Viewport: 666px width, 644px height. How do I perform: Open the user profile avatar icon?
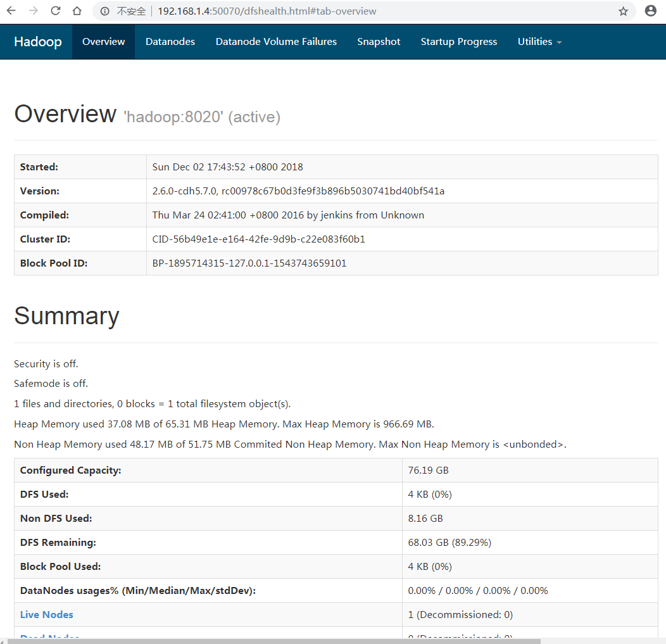pos(650,11)
